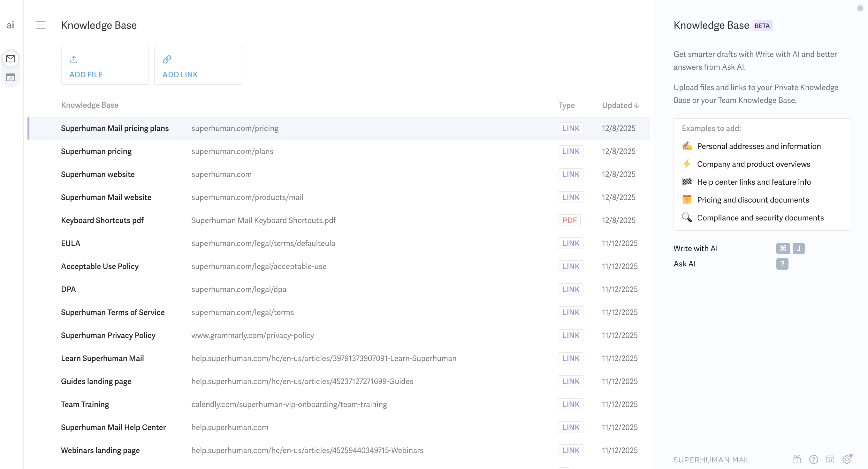Screen dimensions: 868x469
Task: Click ADD LINK button
Action: click(198, 66)
